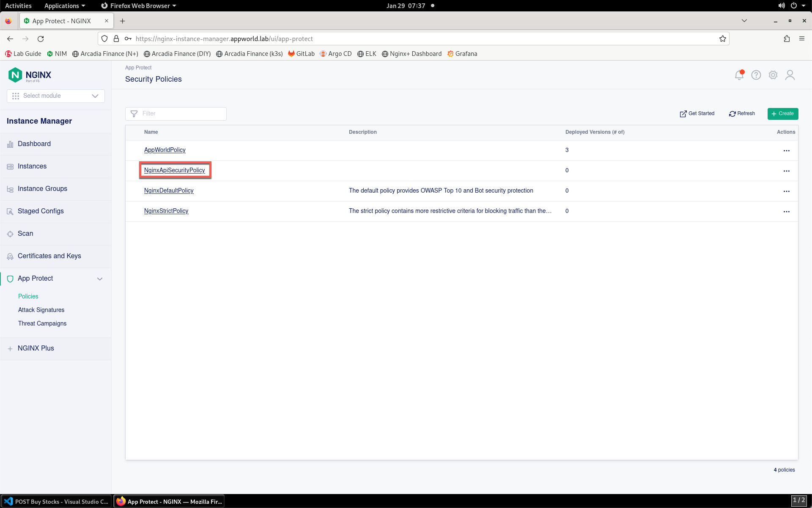Open Firefox Web Browser app menu
Image resolution: width=812 pixels, height=508 pixels.
pyautogui.click(x=139, y=6)
